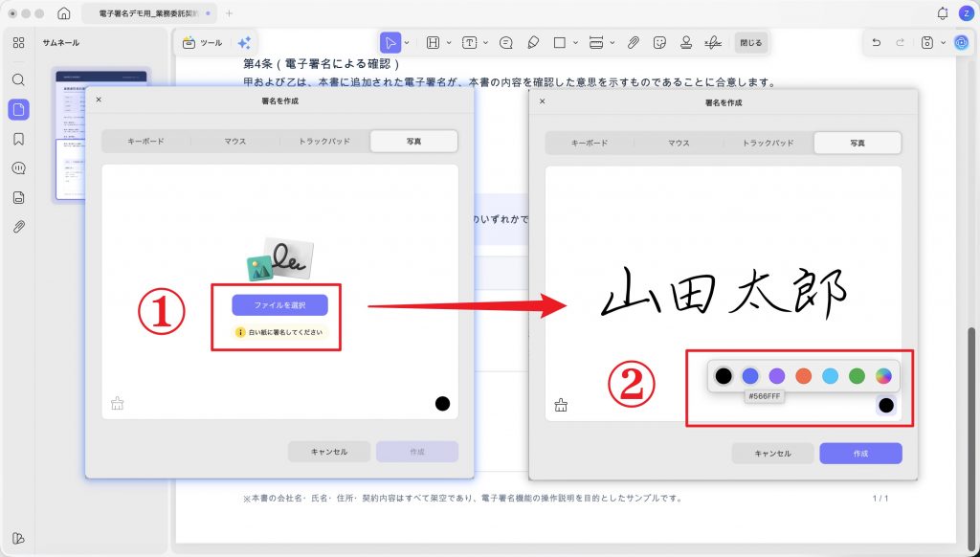This screenshot has height=557, width=980.
Task: Select the rectangle shape tool
Action: point(559,42)
